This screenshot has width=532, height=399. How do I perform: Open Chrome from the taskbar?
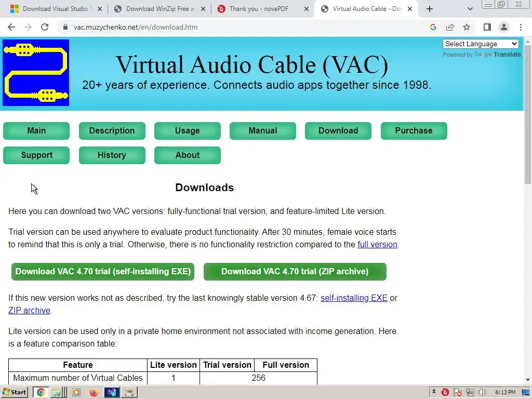pyautogui.click(x=41, y=393)
